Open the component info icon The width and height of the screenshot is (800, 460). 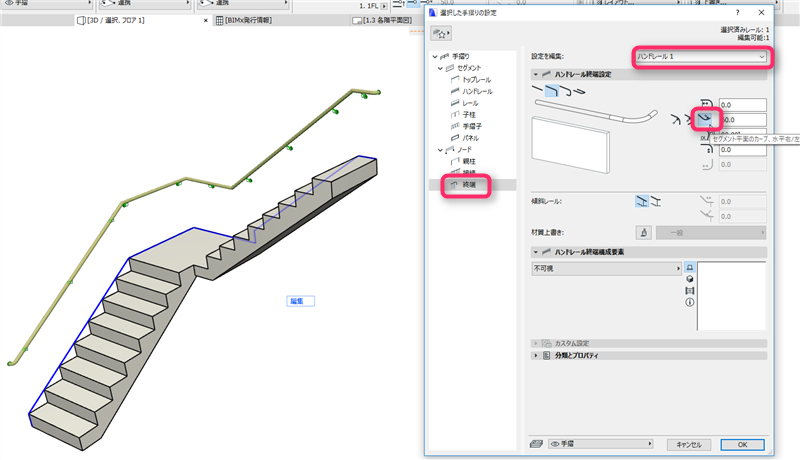tap(690, 302)
